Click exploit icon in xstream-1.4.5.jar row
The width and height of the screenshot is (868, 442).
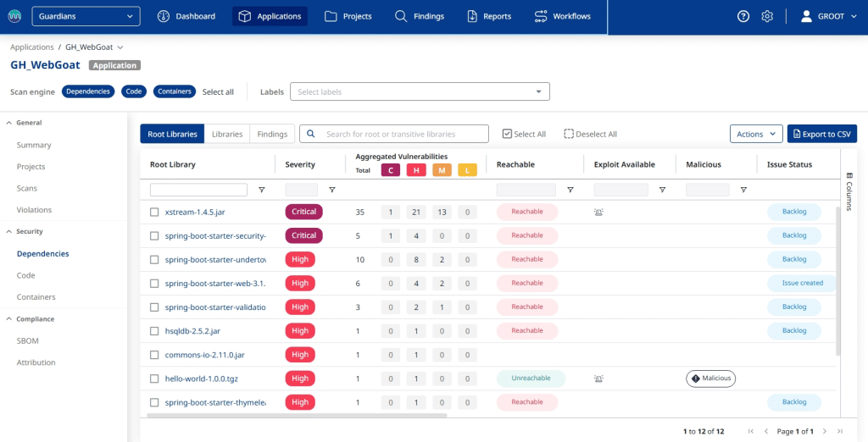click(598, 212)
